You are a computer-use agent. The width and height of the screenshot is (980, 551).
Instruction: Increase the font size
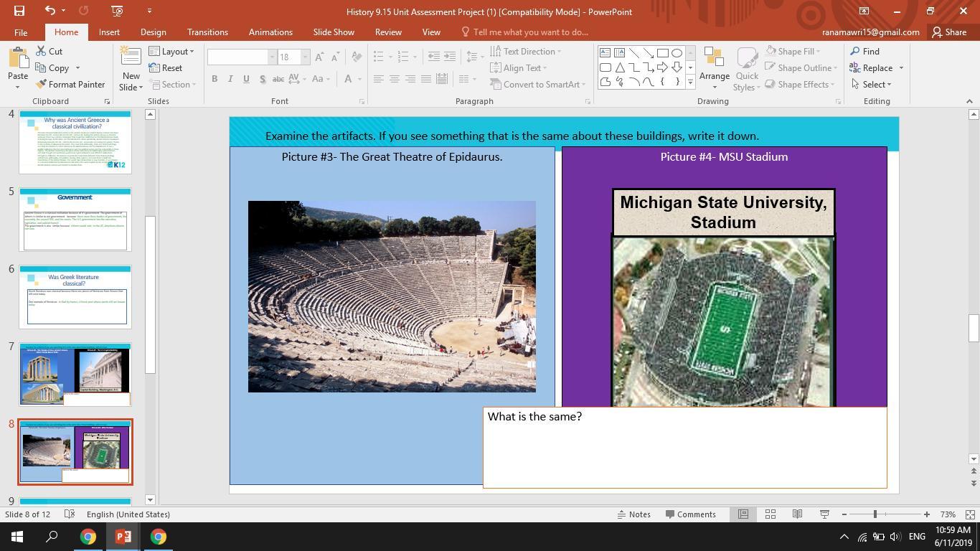coord(319,57)
